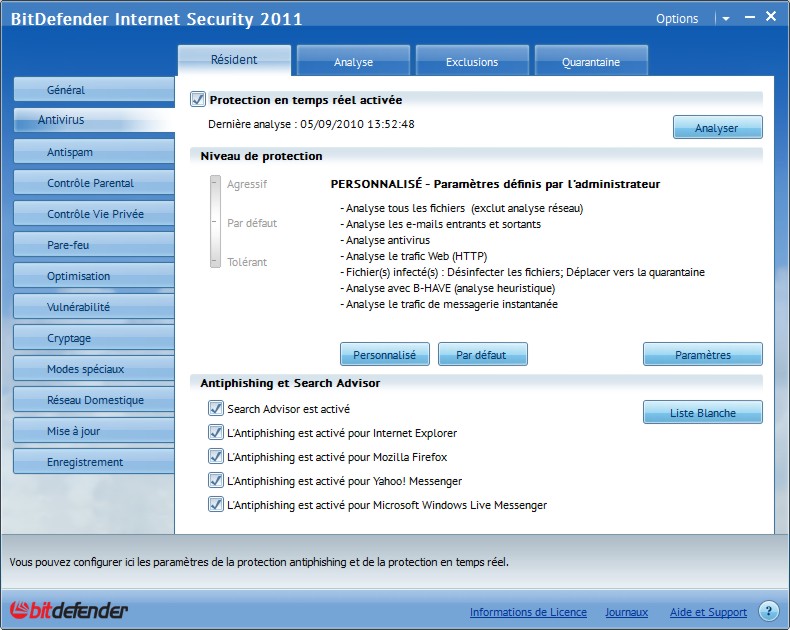Open the Pare-feu section

click(94, 245)
